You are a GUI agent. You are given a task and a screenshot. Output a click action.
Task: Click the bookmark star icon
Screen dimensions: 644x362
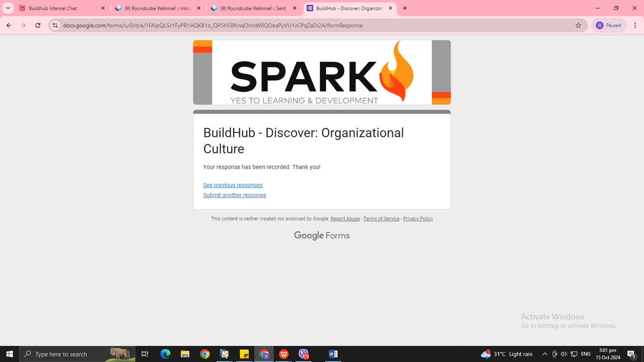578,25
